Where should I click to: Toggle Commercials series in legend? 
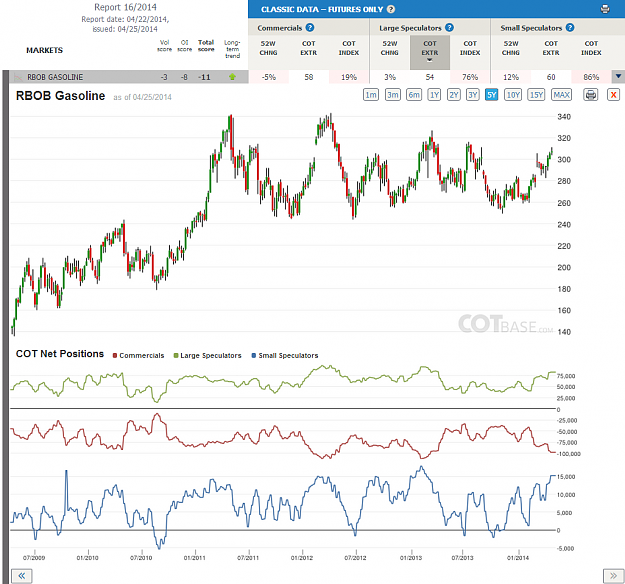pos(138,356)
